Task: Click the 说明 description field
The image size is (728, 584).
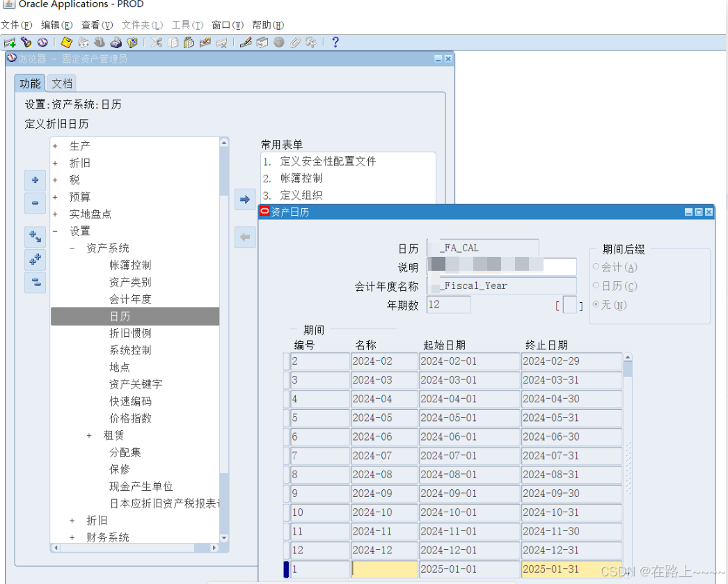Action: point(501,267)
